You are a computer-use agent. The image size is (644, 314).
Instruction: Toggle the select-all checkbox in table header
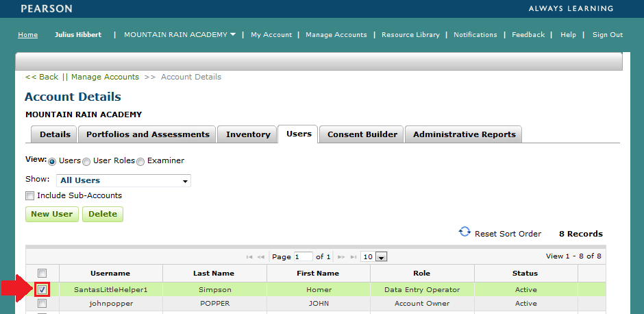click(x=42, y=274)
